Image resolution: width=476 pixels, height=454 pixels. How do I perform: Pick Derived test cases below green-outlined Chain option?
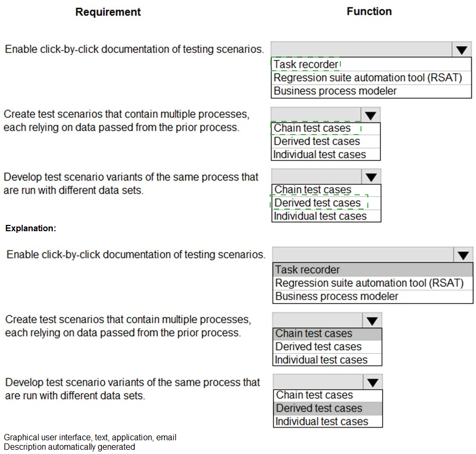[317, 141]
